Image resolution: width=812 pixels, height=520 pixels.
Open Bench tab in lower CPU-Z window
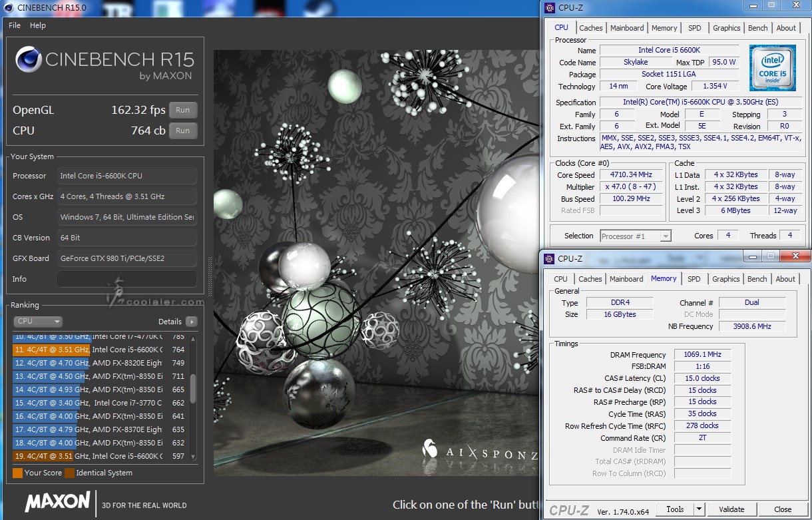click(757, 279)
